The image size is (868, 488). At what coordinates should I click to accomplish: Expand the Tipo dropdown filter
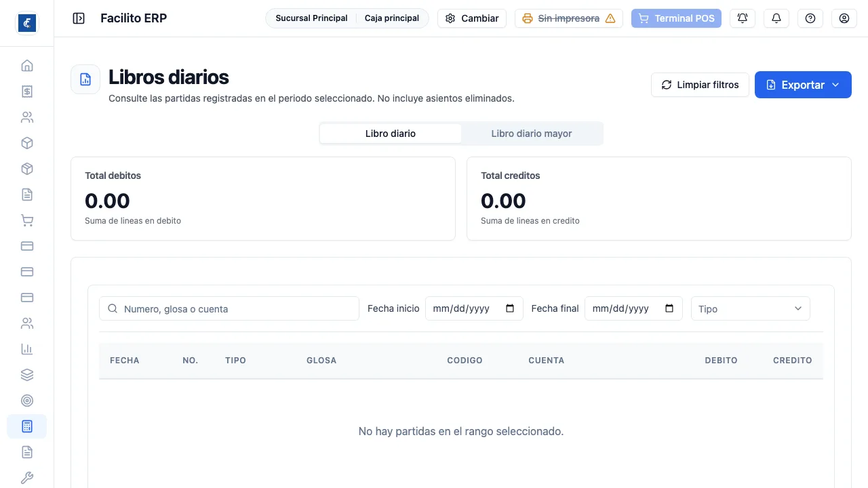click(x=751, y=308)
